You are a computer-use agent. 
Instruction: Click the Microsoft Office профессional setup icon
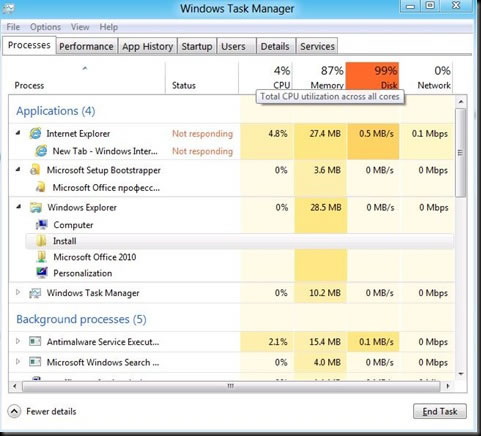coord(41,187)
